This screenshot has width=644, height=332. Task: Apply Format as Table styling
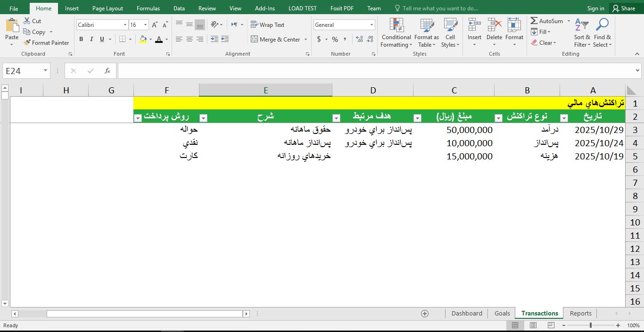coord(426,33)
